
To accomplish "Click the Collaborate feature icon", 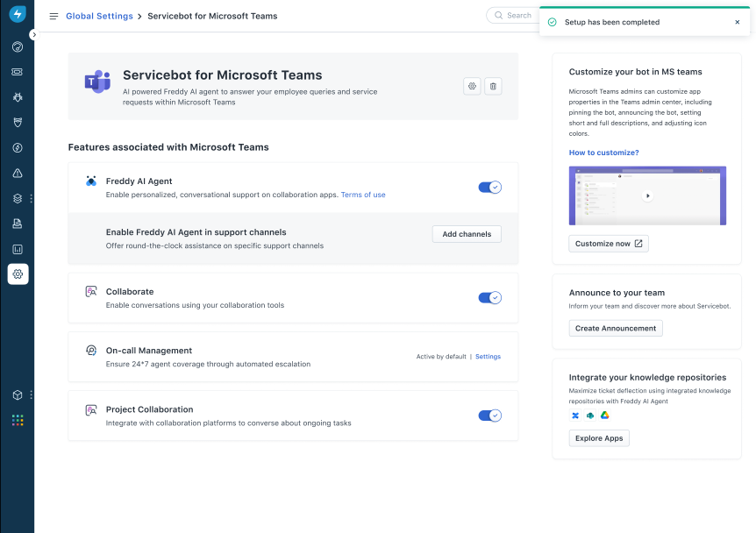I will [91, 292].
